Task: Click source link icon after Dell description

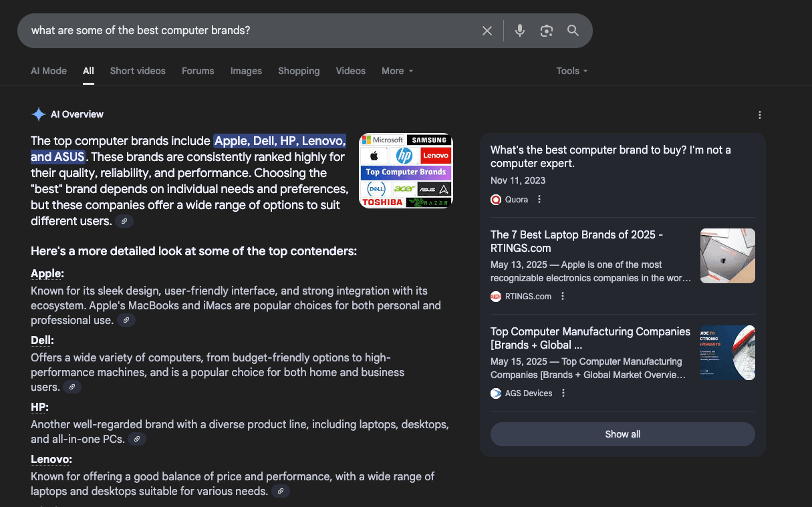Action: tap(72, 387)
